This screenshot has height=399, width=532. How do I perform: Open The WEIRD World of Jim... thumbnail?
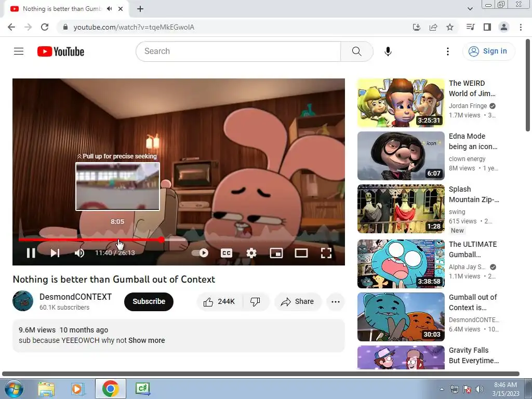tap(401, 103)
